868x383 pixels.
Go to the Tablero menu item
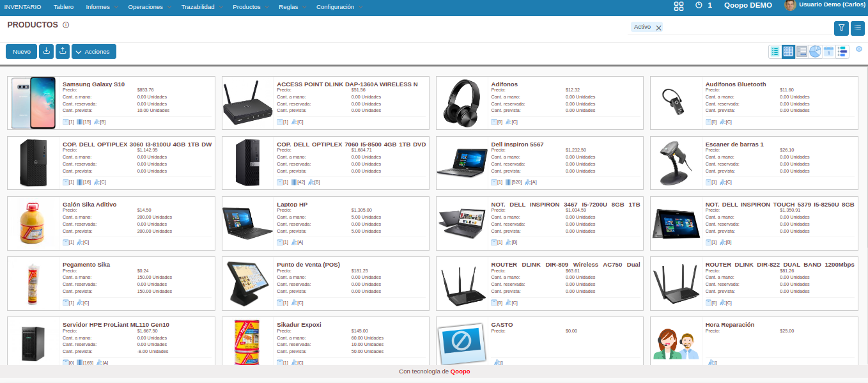point(63,6)
